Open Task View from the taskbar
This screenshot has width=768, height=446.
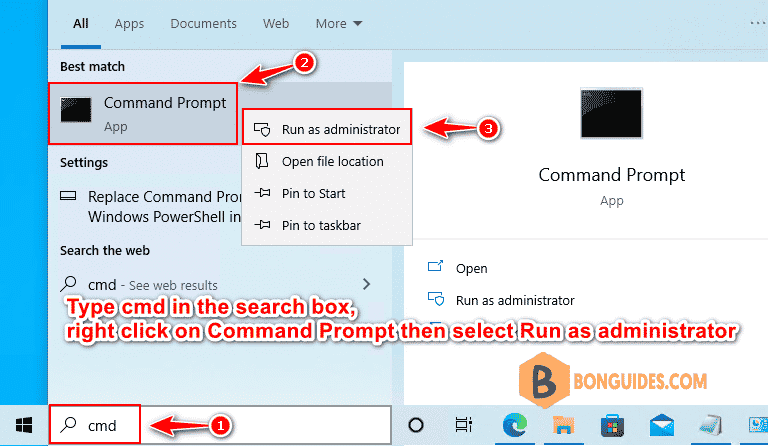click(x=463, y=425)
